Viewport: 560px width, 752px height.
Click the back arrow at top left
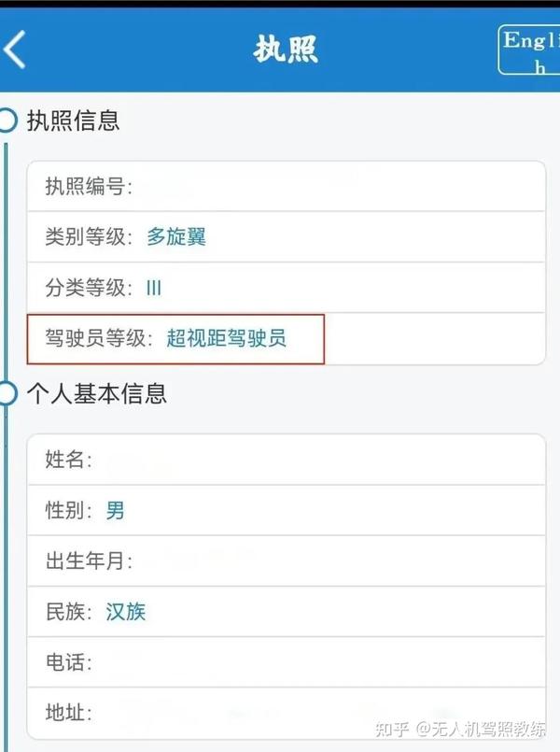pyautogui.click(x=15, y=49)
